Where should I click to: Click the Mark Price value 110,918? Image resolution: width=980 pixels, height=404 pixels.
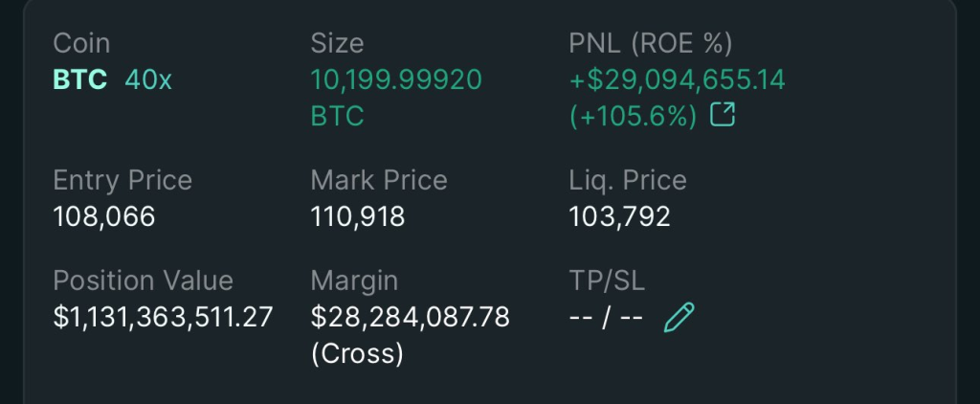(x=358, y=217)
